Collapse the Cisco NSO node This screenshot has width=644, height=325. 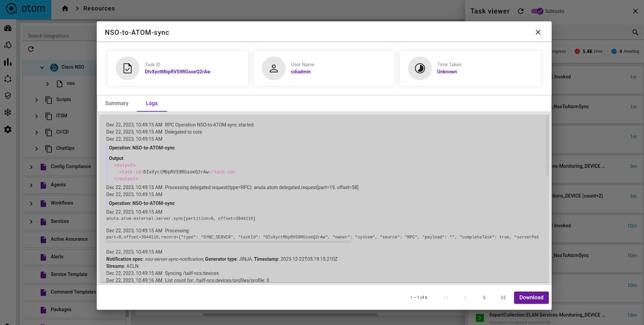pos(42,68)
